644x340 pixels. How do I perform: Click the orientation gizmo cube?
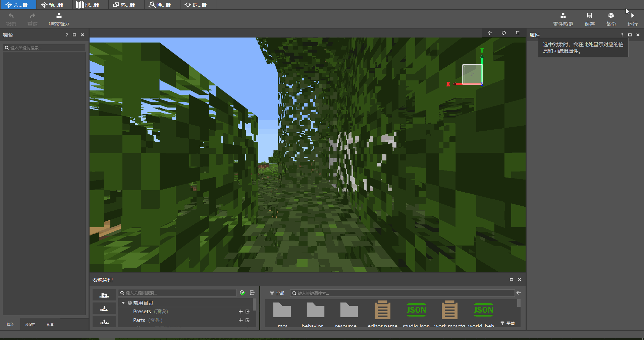472,74
